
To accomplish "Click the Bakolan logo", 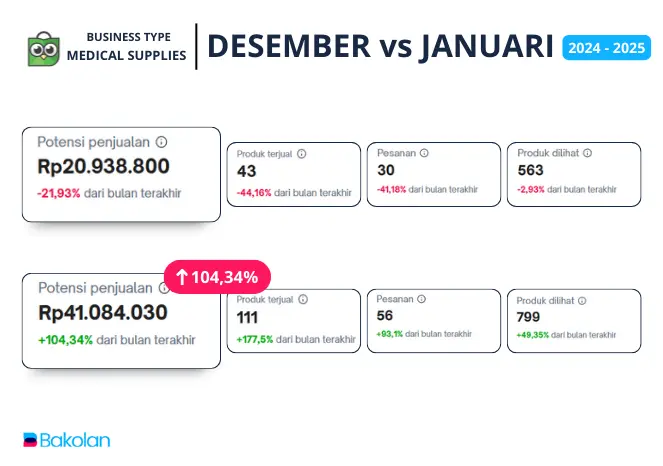I will click(67, 439).
